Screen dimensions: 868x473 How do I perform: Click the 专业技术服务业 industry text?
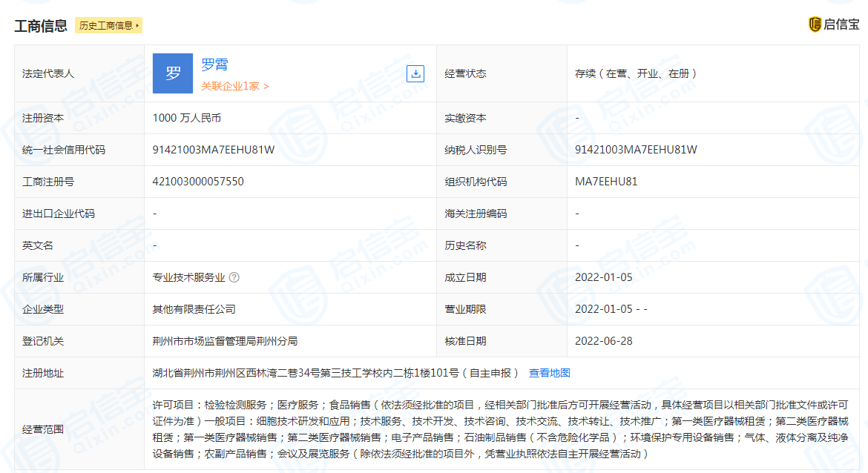click(x=188, y=277)
